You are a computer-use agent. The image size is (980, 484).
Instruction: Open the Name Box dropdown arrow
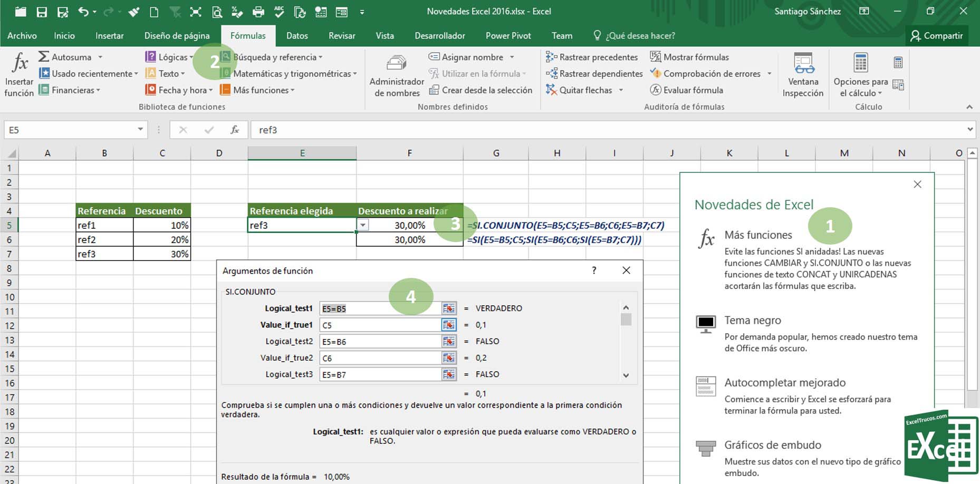pos(140,129)
